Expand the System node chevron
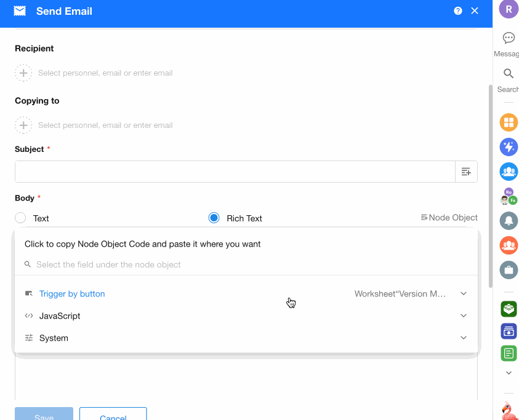The width and height of the screenshot is (519, 420). (464, 338)
